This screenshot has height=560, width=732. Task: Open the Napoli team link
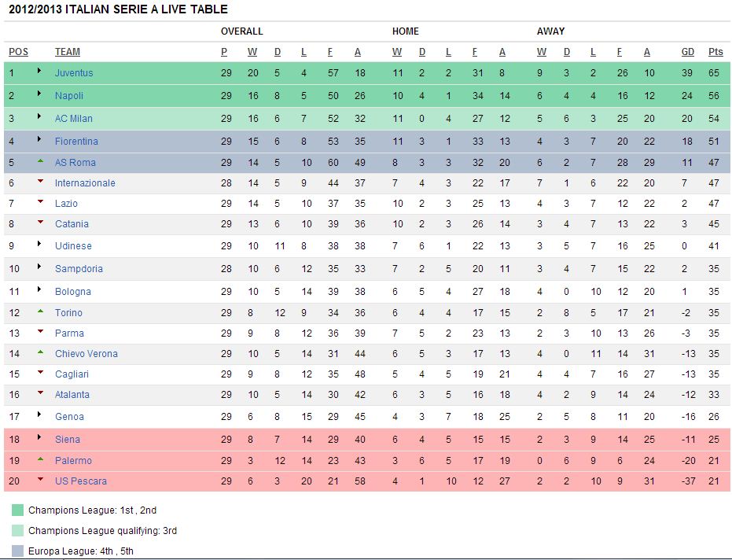click(x=69, y=96)
